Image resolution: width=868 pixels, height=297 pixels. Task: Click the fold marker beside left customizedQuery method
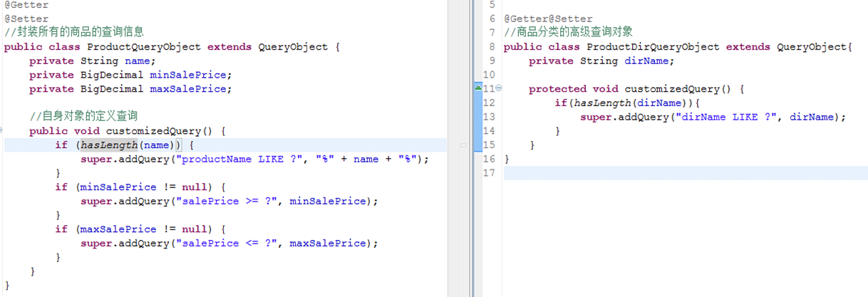tap(2, 131)
